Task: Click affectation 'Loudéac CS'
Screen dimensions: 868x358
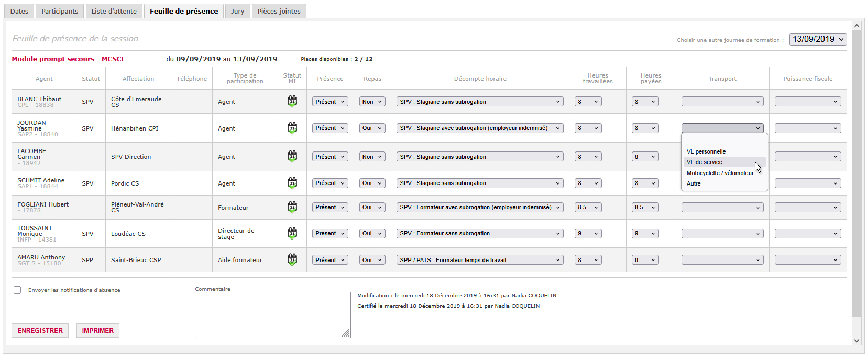Action: click(128, 234)
